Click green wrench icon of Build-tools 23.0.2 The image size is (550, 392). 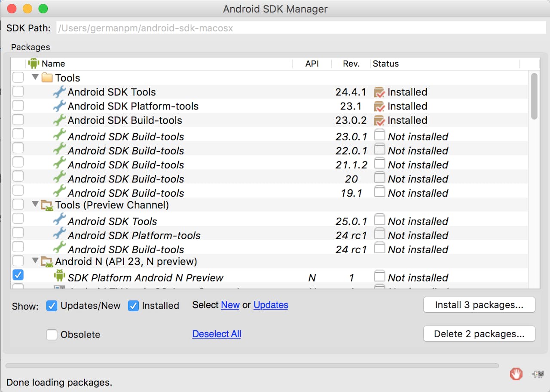pos(60,120)
